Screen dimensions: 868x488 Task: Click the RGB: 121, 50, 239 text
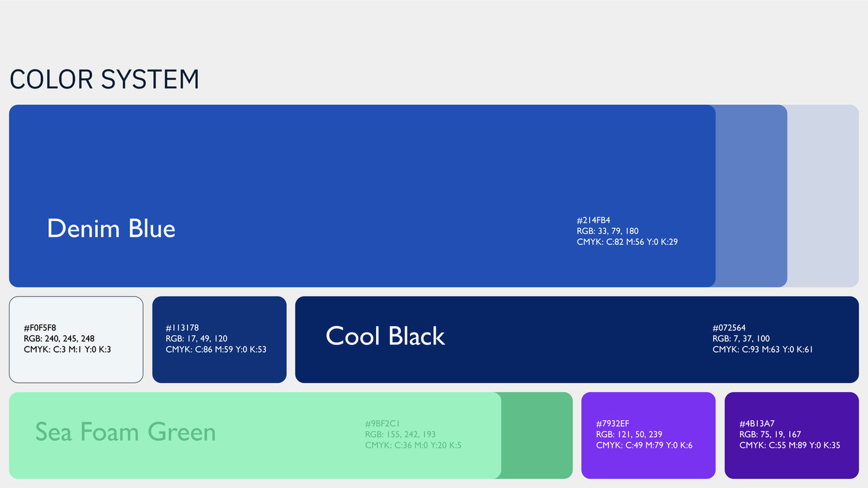pyautogui.click(x=629, y=434)
